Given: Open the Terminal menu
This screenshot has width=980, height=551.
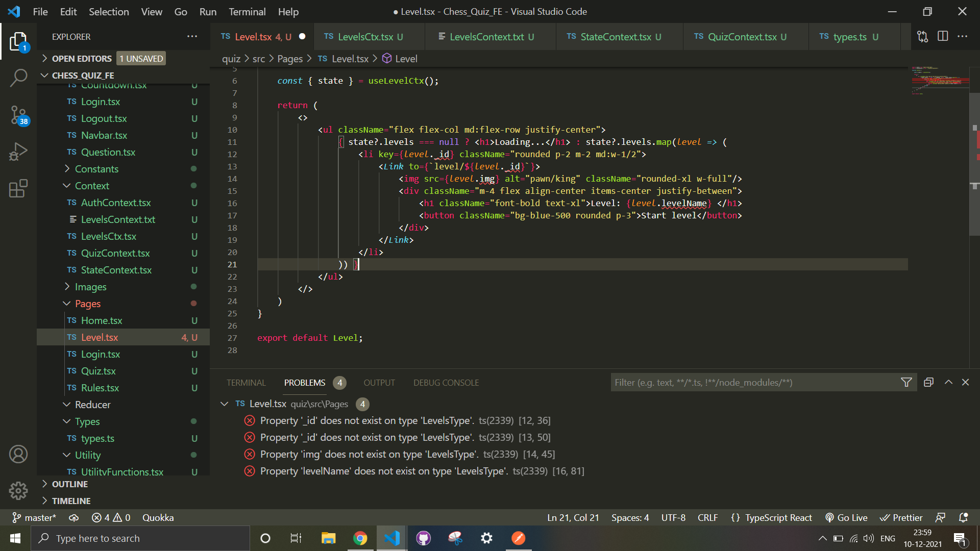Looking at the screenshot, I should click(x=247, y=11).
